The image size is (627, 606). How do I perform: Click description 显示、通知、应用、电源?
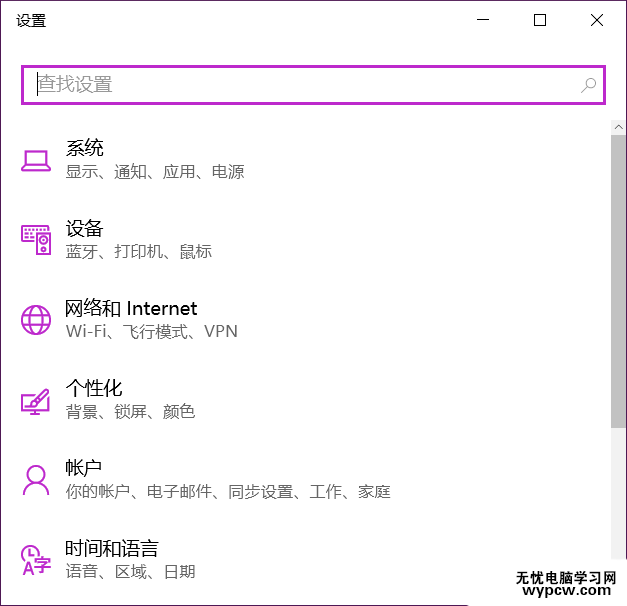(x=155, y=172)
